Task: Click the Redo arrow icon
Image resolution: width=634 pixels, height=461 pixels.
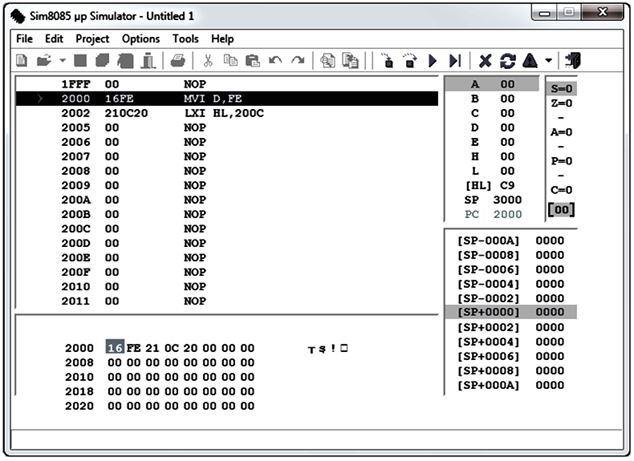Action: pos(298,61)
